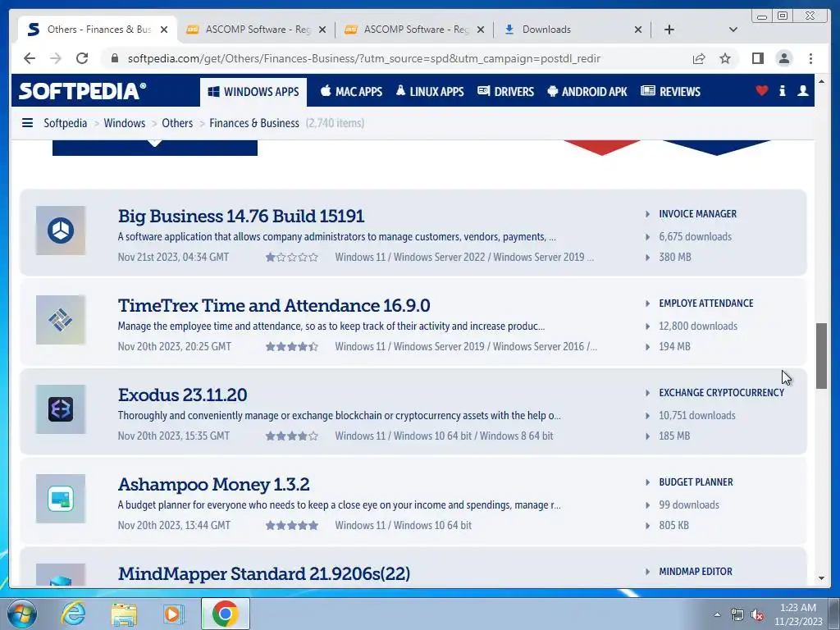Open the Exodus app icon thumbnail
The height and width of the screenshot is (630, 840).
coord(61,409)
